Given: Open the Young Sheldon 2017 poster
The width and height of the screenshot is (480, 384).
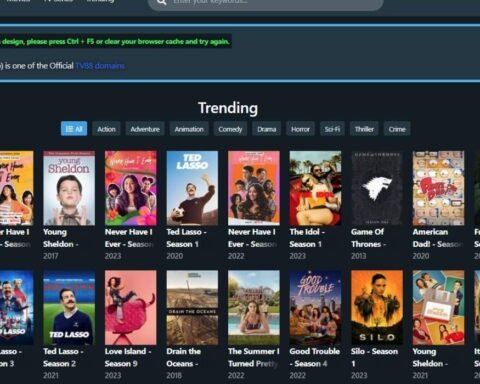Looking at the screenshot, I should pyautogui.click(x=69, y=188).
